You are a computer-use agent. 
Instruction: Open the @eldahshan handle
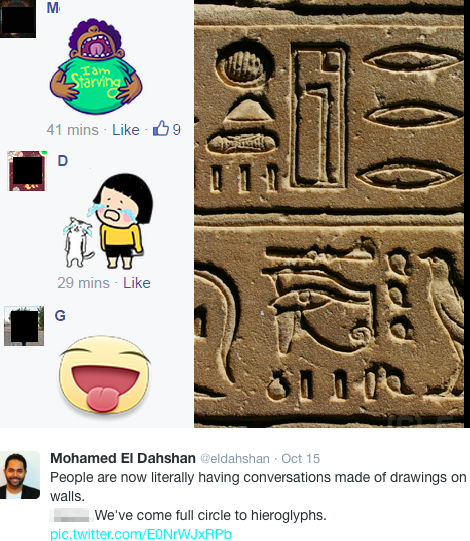coord(235,459)
